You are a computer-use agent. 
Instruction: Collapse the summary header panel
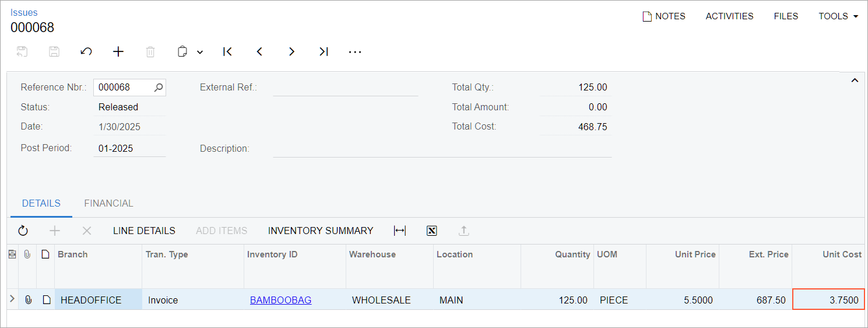pyautogui.click(x=855, y=81)
